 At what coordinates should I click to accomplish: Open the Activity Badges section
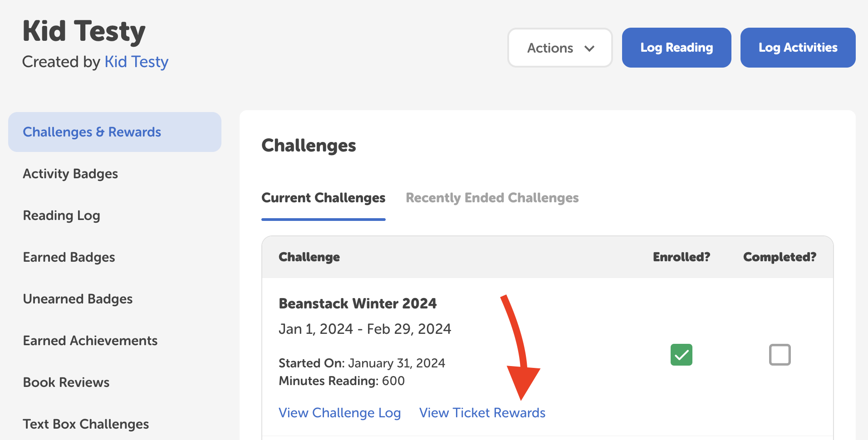(x=70, y=173)
